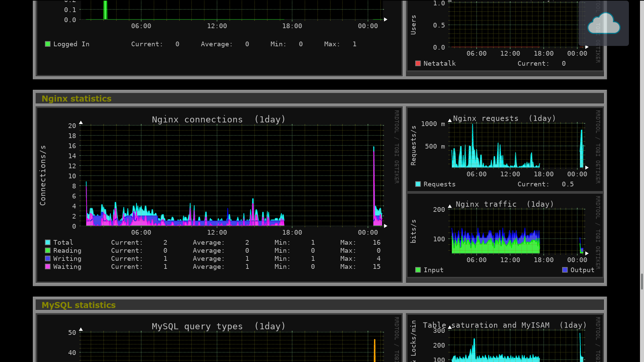Click the cyan Requests legend swatch
This screenshot has width=644, height=362.
[418, 184]
